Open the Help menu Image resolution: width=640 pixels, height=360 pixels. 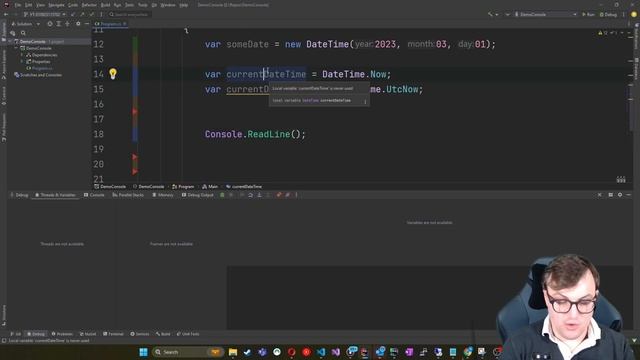pyautogui.click(x=184, y=5)
